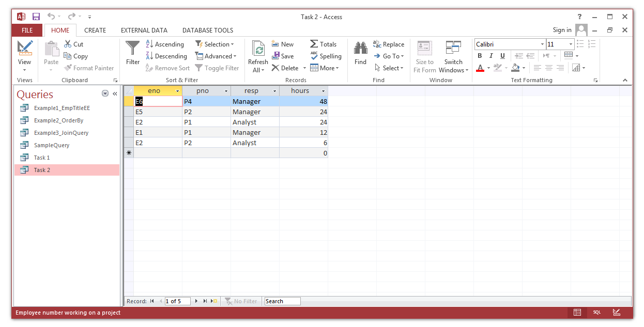Select the cell with hours 48
Screen dimensions: 644x327
tap(303, 101)
